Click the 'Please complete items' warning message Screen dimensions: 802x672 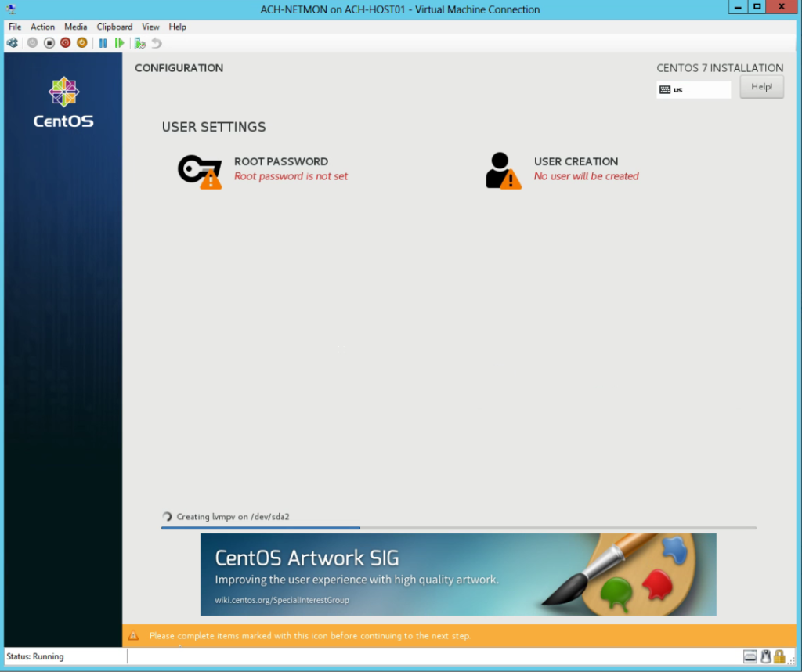[x=309, y=636]
